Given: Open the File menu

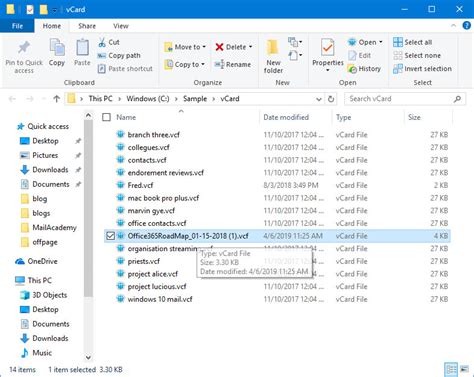Looking at the screenshot, I should click(x=17, y=26).
